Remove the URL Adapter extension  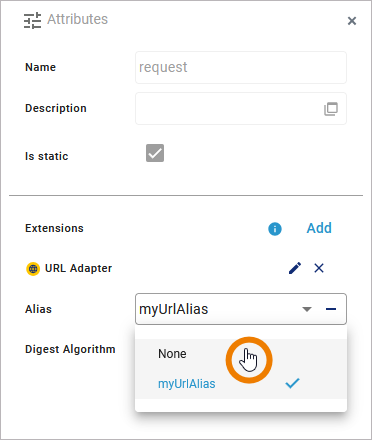pos(319,268)
